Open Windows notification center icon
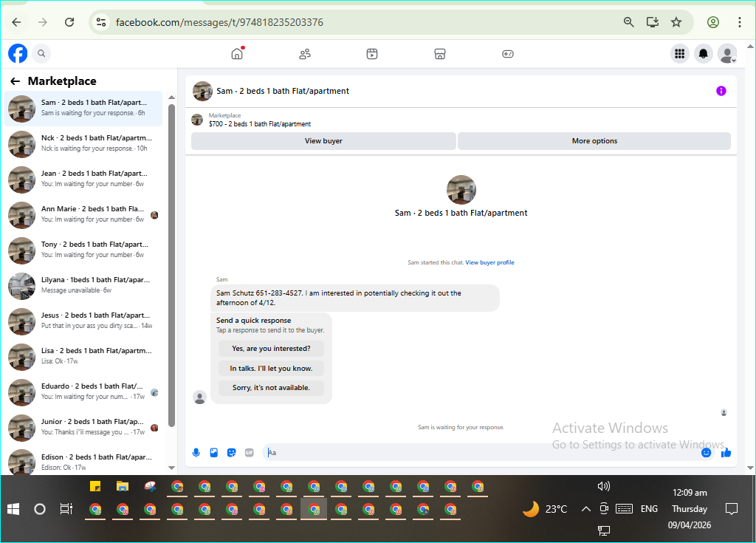 point(732,509)
